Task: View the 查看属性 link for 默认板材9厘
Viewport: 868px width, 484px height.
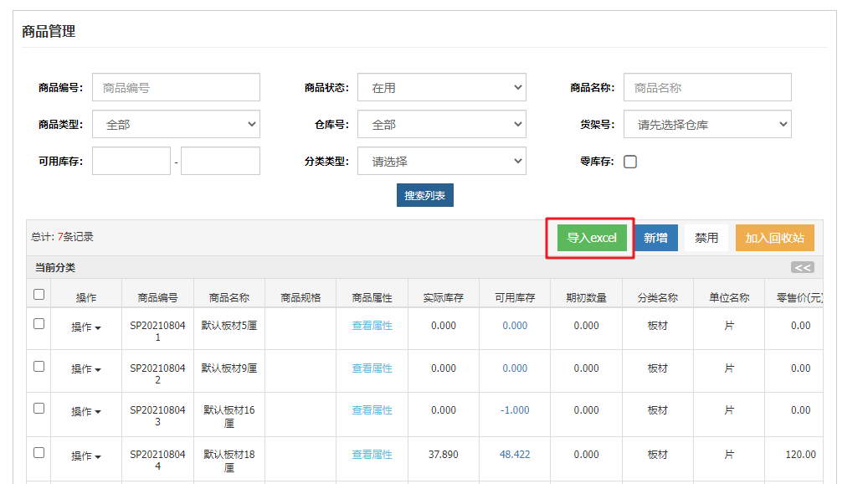Action: click(x=372, y=368)
